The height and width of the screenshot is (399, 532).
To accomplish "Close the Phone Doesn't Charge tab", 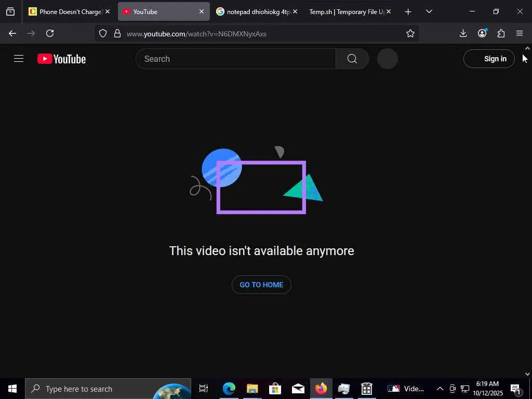I will tap(108, 11).
